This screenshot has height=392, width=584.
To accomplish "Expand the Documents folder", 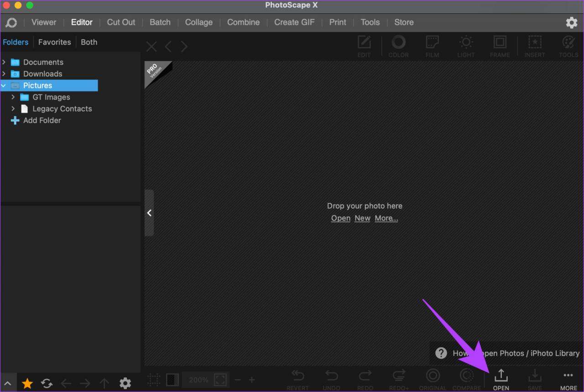I will pos(4,62).
